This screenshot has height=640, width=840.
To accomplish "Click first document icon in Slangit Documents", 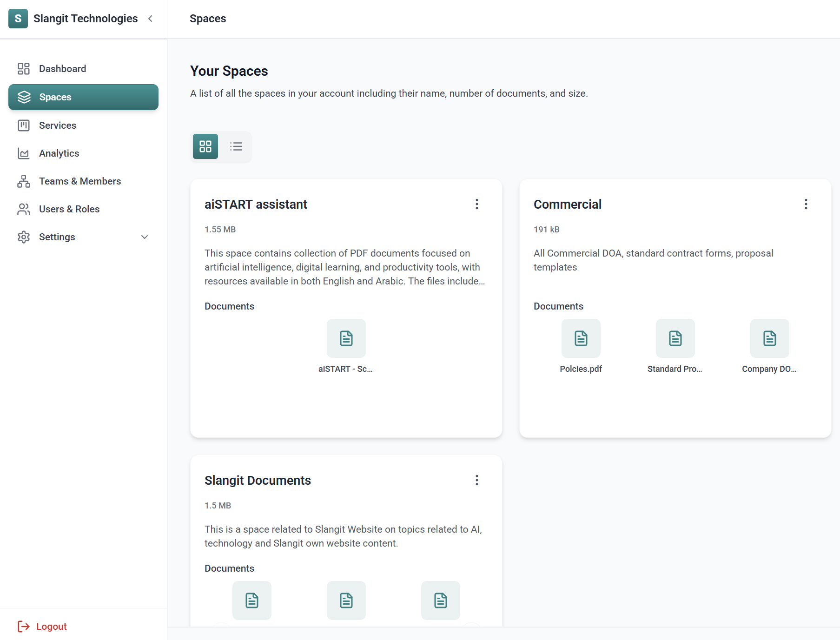I will tap(252, 600).
